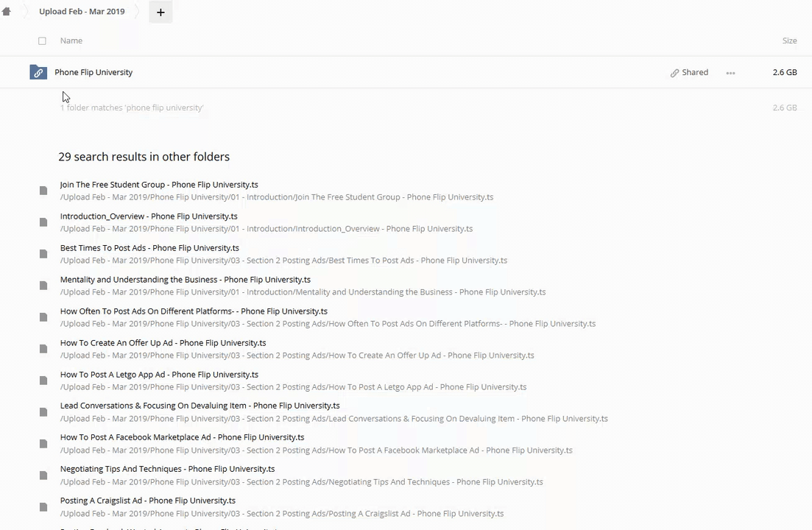
Task: Click the share link icon beside Shared
Action: [674, 73]
